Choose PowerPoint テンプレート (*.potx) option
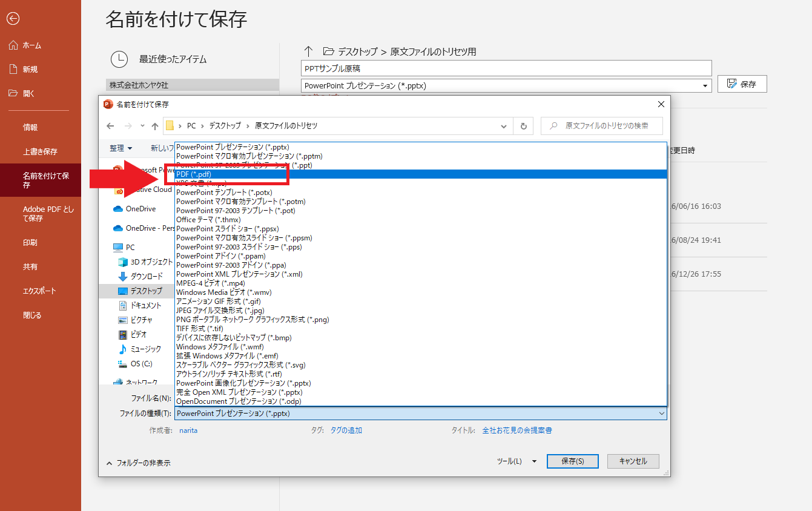The image size is (812, 511). (421, 193)
